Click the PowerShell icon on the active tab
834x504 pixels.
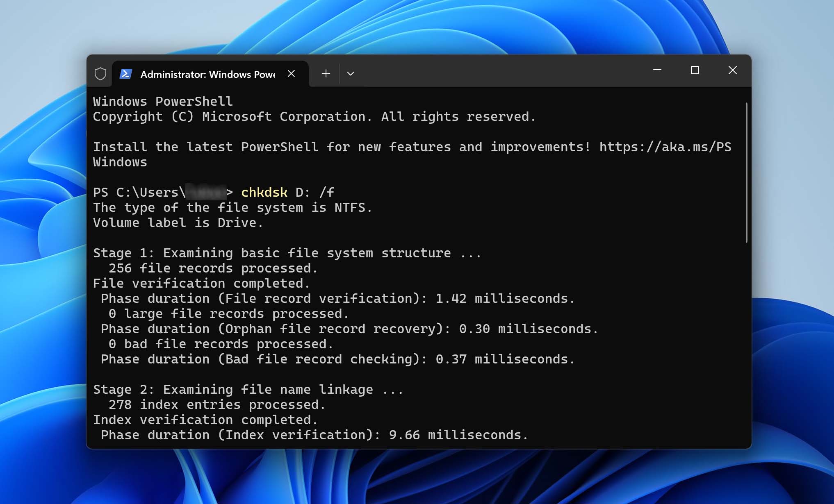125,74
